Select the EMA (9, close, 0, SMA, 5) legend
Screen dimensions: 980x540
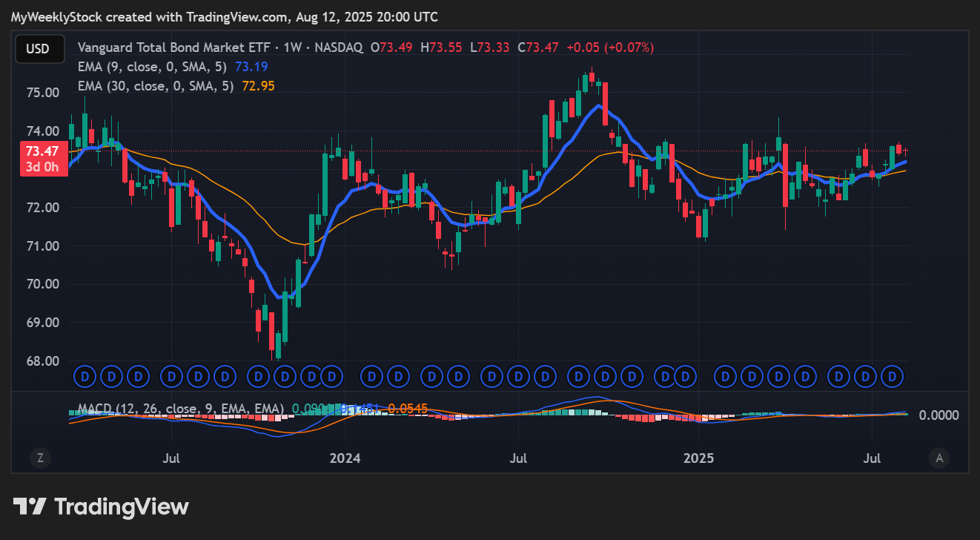point(153,67)
